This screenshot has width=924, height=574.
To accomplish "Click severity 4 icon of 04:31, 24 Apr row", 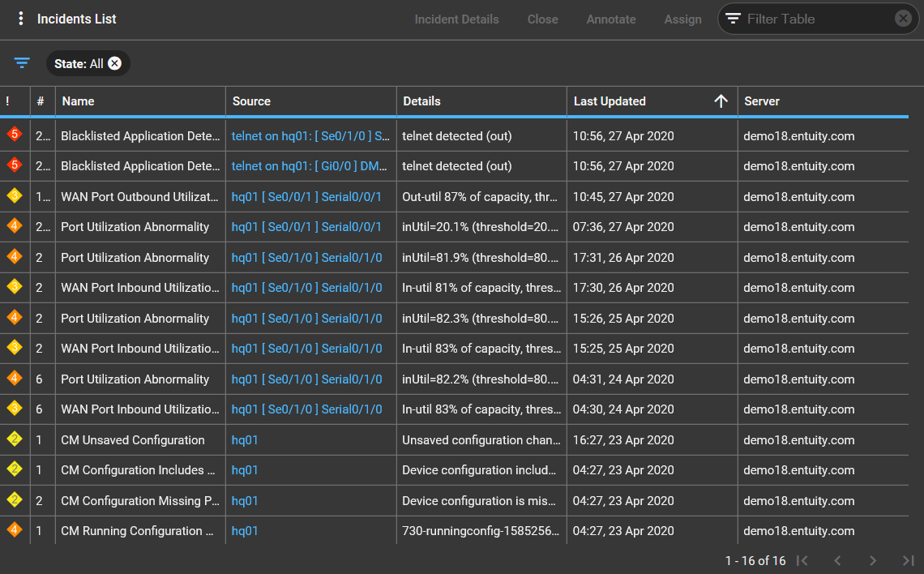I will 15,378.
